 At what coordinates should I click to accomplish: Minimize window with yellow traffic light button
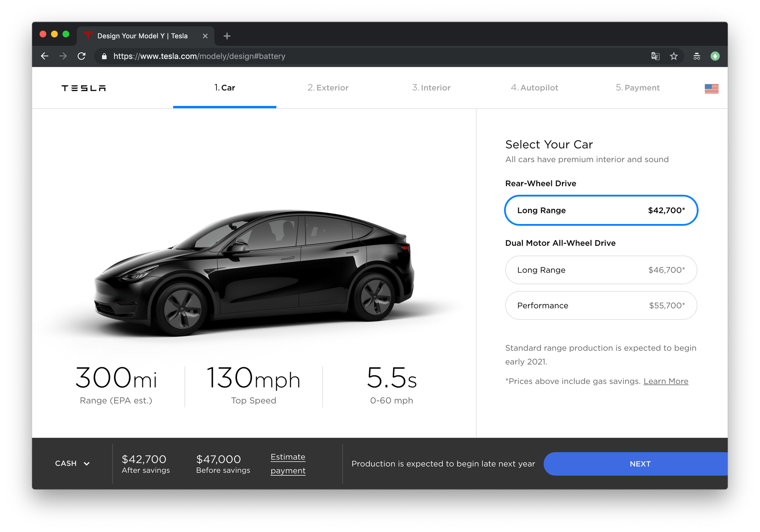coord(54,34)
